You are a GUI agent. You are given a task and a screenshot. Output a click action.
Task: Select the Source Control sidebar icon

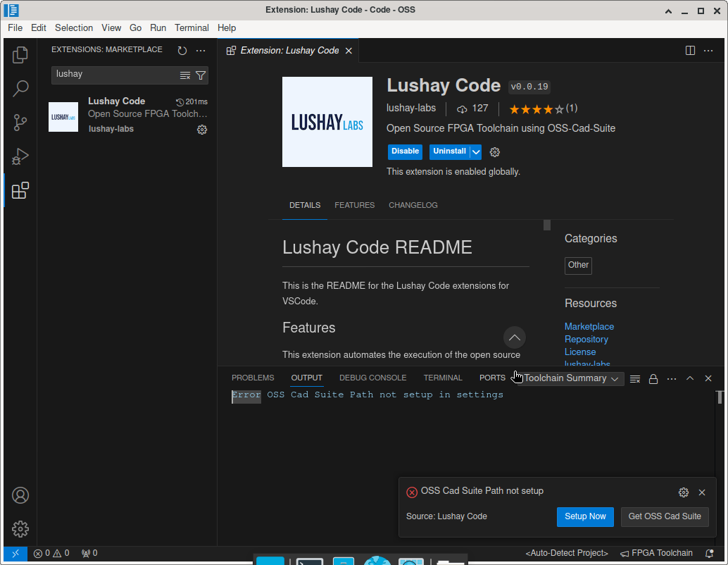coord(20,122)
